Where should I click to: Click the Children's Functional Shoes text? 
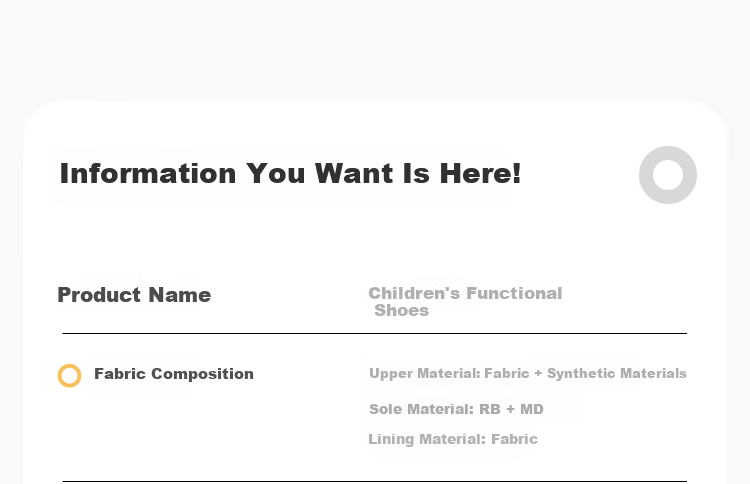click(465, 302)
